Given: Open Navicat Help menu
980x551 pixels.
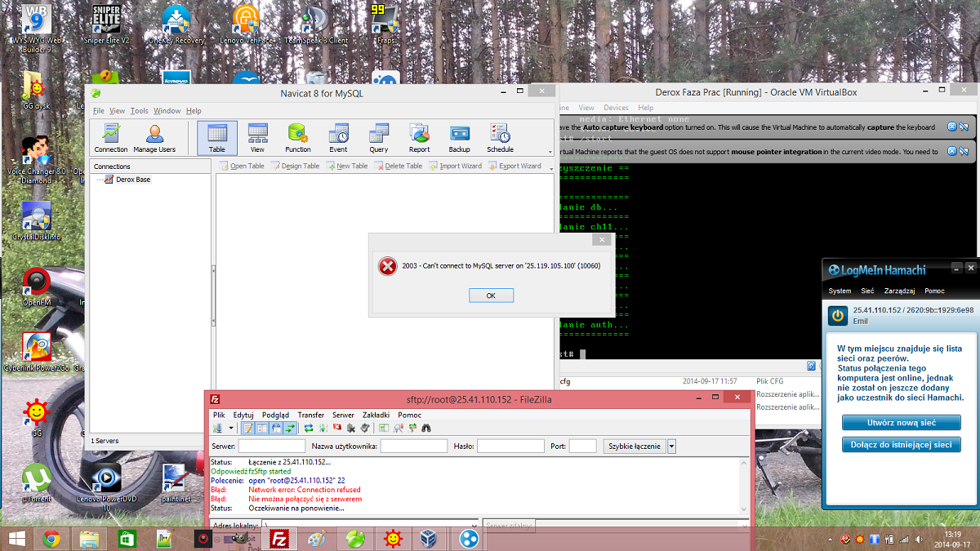Looking at the screenshot, I should 194,111.
